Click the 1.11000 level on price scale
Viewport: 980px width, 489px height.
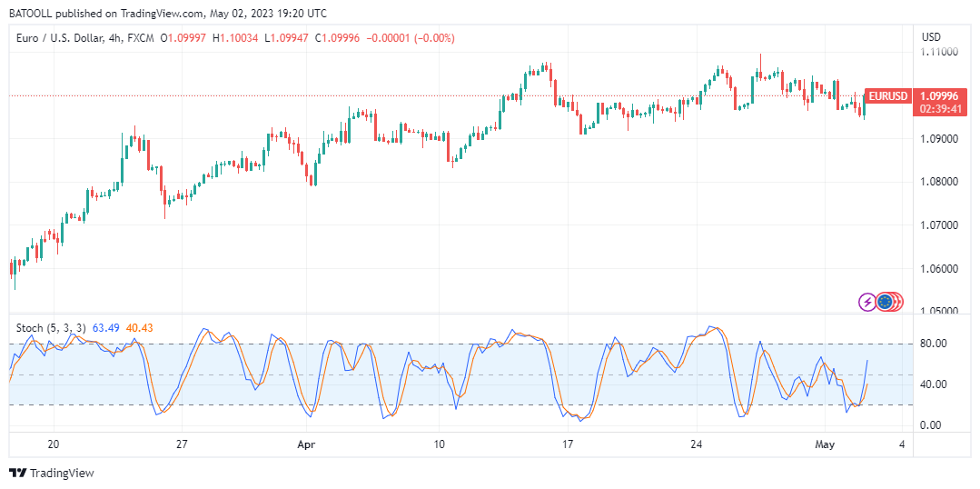(x=939, y=52)
